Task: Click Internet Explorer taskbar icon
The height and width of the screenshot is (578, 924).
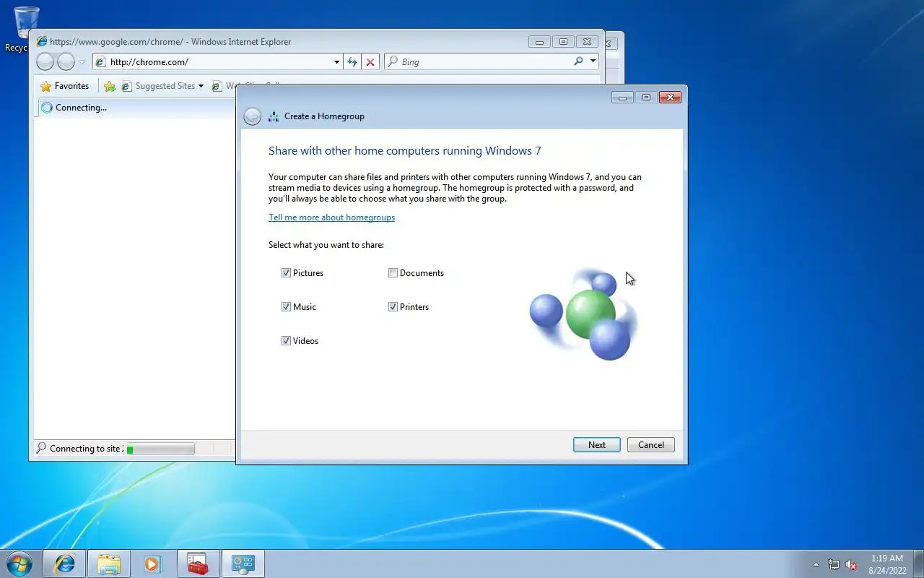Action: pos(65,564)
